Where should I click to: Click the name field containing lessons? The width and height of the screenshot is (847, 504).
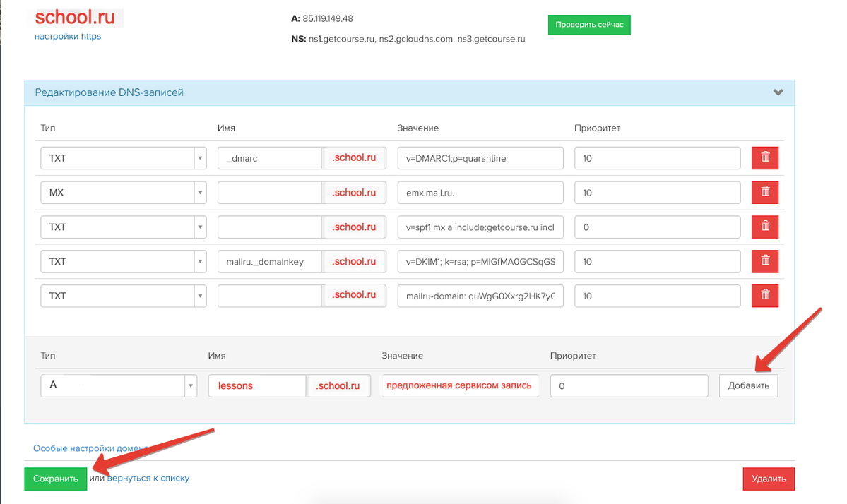coord(257,386)
